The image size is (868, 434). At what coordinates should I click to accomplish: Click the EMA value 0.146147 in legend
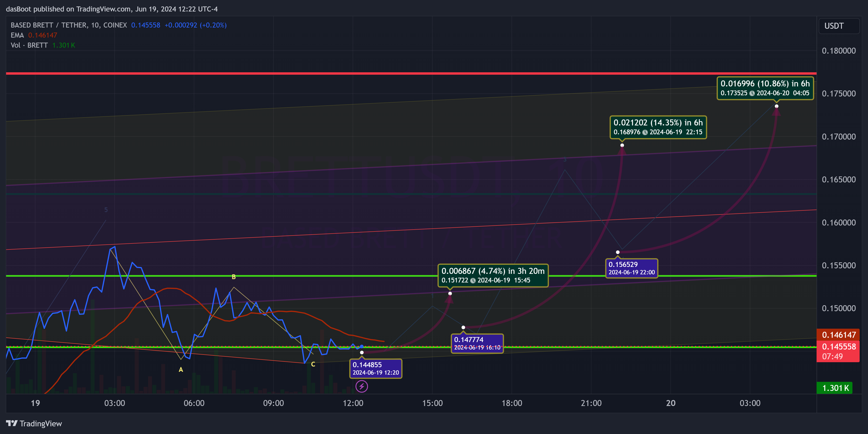[43, 35]
